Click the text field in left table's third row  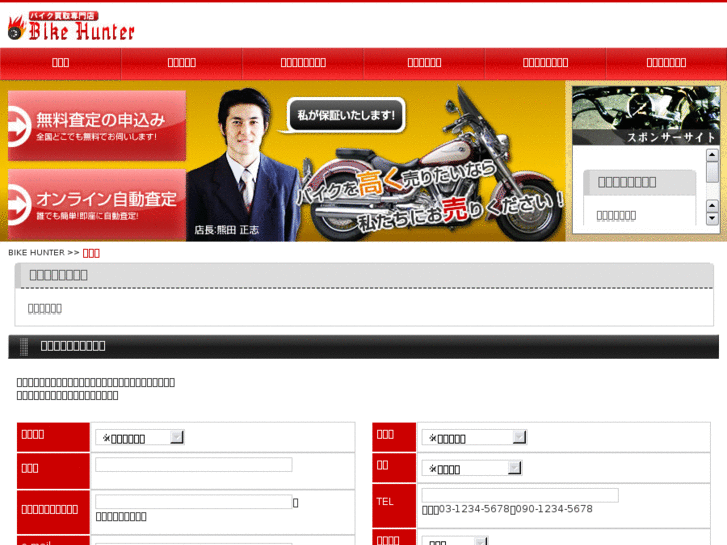(194, 501)
